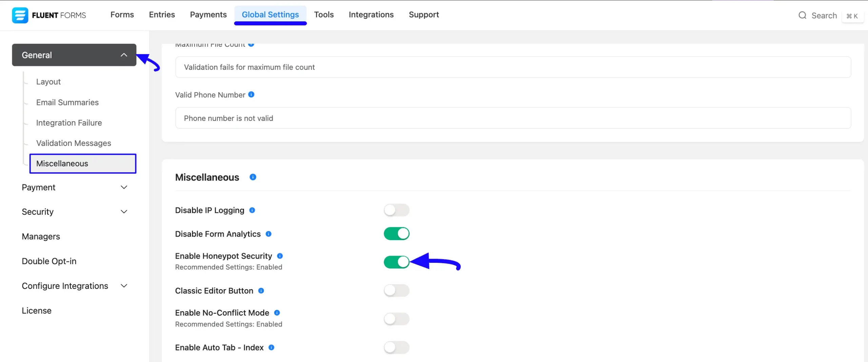Click the ⌘K shortcut badge
868x362 pixels.
(x=852, y=16)
